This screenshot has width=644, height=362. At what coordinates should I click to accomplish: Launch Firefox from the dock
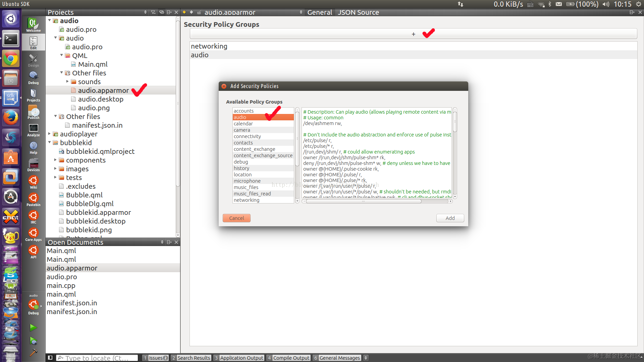[x=11, y=118]
